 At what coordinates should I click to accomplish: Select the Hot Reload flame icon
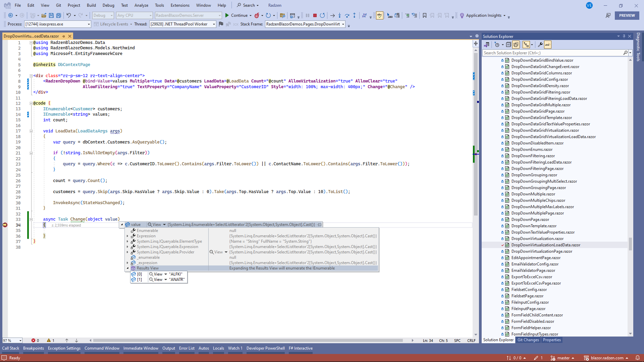coord(257,15)
